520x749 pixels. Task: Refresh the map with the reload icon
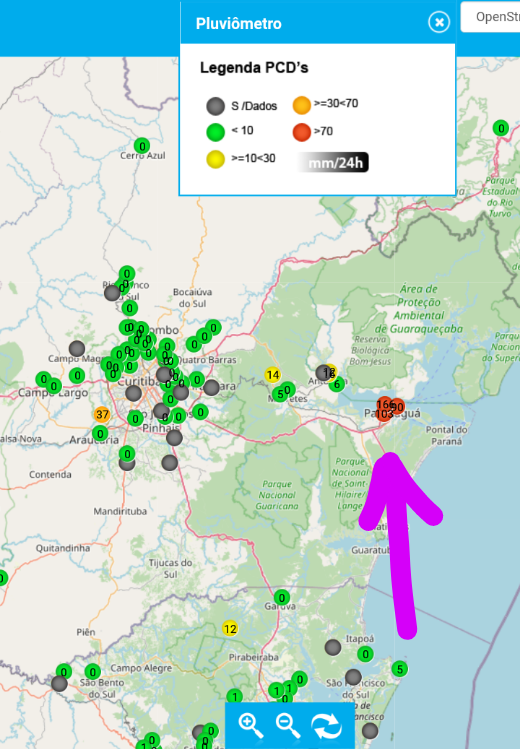pyautogui.click(x=327, y=726)
